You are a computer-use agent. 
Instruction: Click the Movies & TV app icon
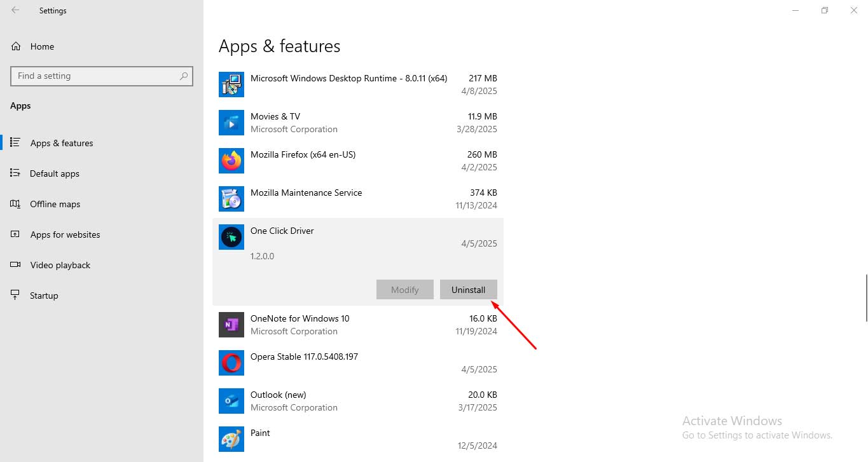[231, 123]
